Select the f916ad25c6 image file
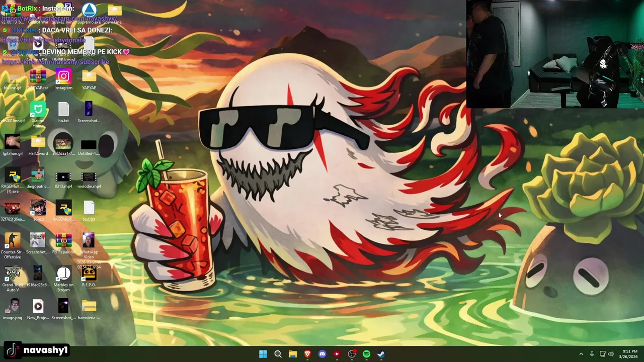644x362 pixels. (38, 277)
